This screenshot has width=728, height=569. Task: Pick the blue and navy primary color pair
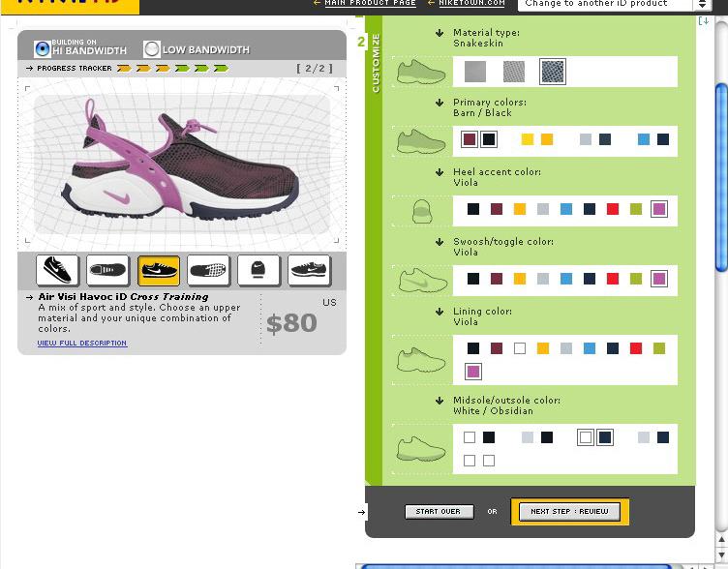[653, 139]
